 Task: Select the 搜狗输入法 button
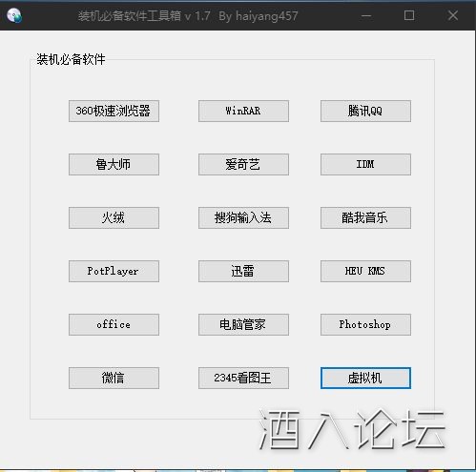243,217
